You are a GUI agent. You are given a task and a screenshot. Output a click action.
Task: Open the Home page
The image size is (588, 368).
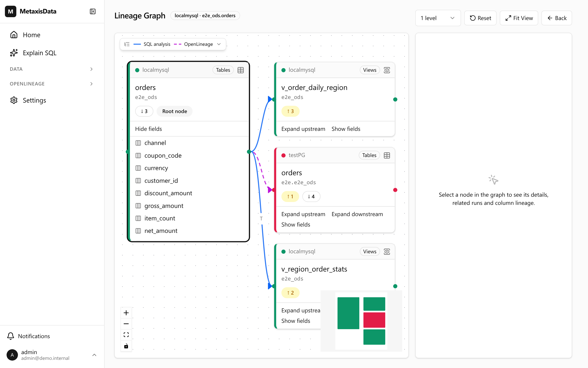pyautogui.click(x=52, y=35)
